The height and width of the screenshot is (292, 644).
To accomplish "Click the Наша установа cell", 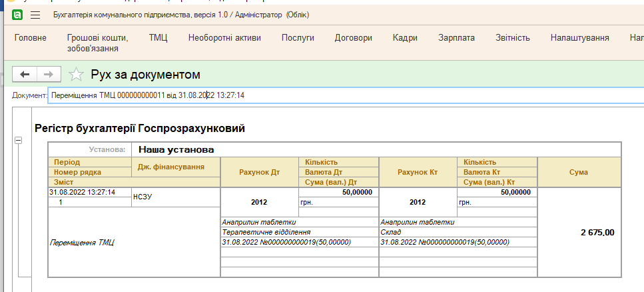I will 376,149.
